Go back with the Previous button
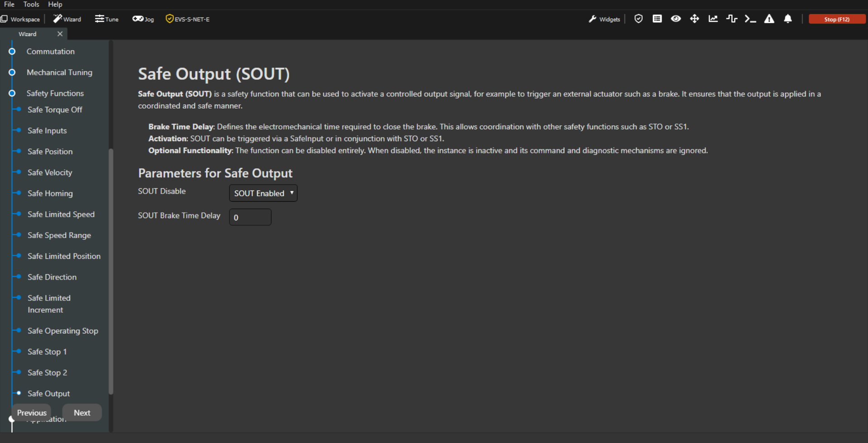 coord(32,413)
